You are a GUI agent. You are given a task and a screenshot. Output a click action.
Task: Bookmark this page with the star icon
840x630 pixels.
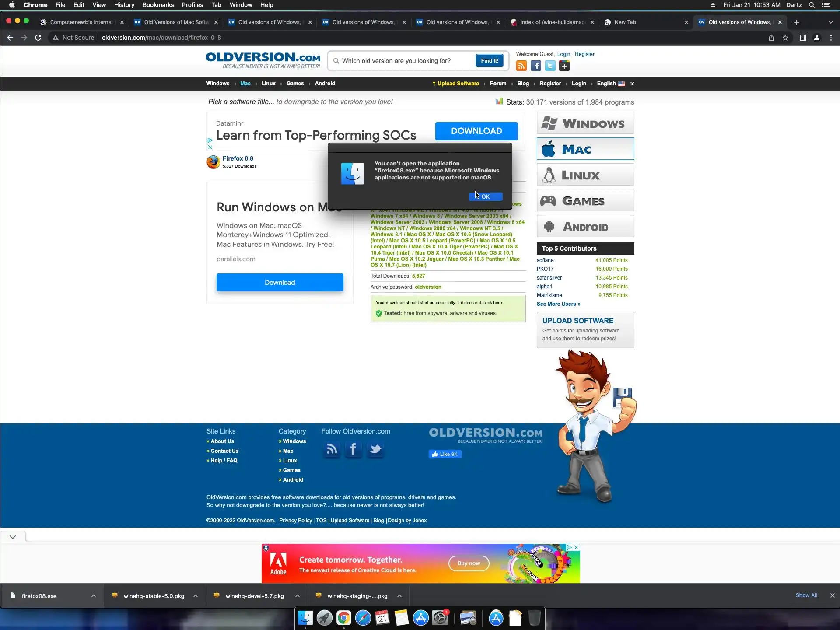pyautogui.click(x=785, y=38)
